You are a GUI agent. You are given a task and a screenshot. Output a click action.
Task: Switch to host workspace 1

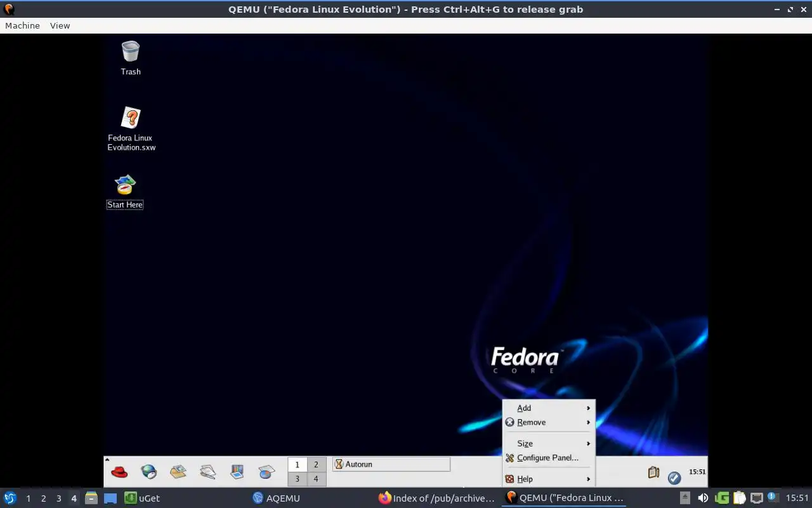[x=28, y=498]
